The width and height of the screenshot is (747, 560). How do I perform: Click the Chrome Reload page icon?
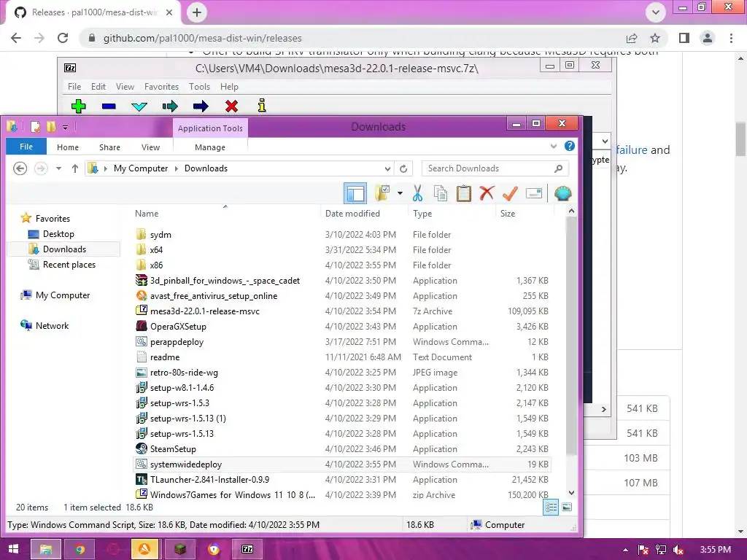coord(63,38)
